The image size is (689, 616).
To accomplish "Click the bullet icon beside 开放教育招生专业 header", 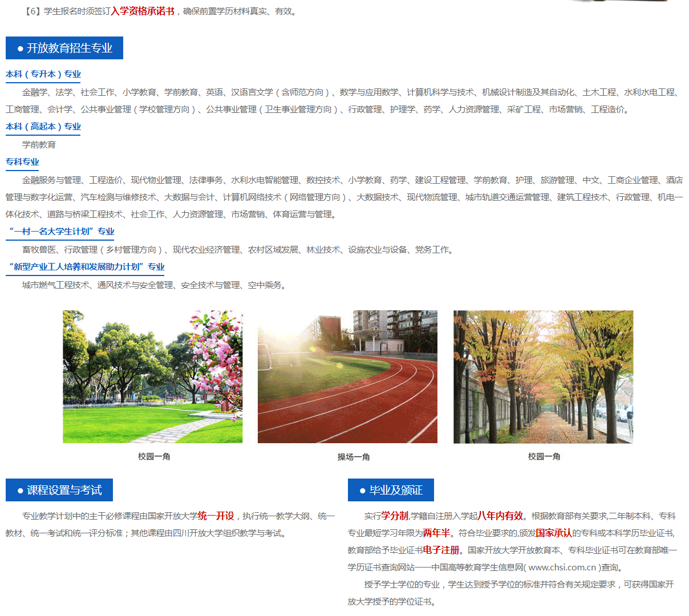I will tap(19, 48).
